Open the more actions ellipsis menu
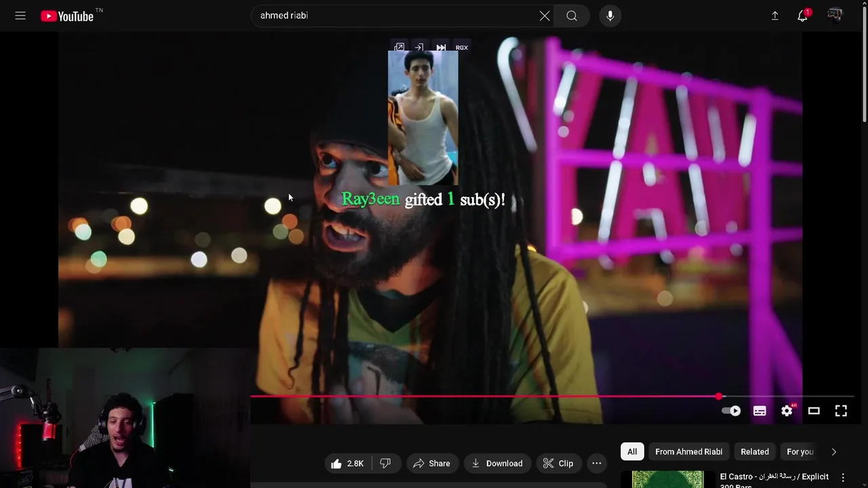 click(x=597, y=464)
